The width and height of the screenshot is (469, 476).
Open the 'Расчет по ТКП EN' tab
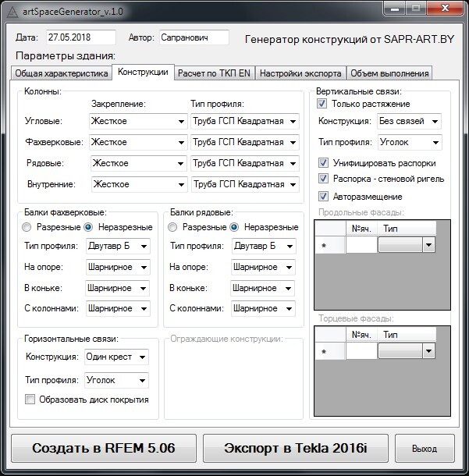pyautogui.click(x=214, y=73)
